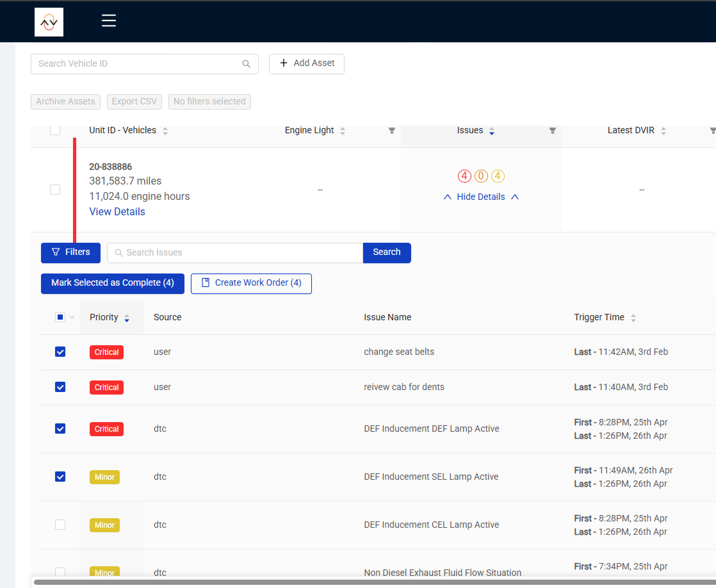Uncheck DEF Inducement DEF Lamp Active issue
Viewport: 716px width, 588px height.
click(x=60, y=429)
